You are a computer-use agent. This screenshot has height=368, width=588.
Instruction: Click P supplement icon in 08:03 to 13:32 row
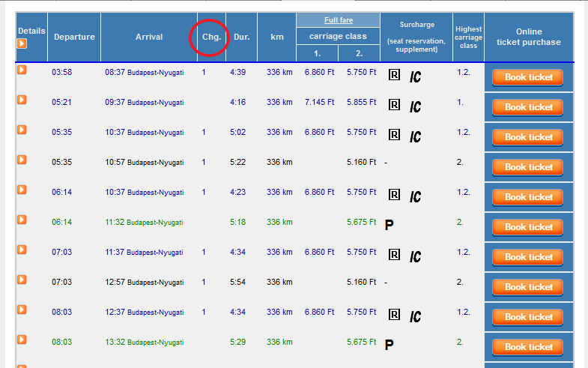click(x=390, y=345)
